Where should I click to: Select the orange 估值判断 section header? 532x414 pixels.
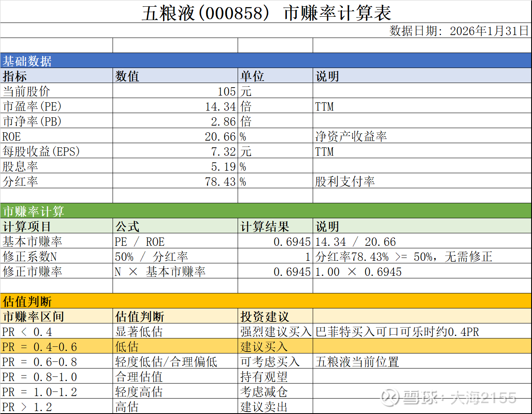pos(266,301)
